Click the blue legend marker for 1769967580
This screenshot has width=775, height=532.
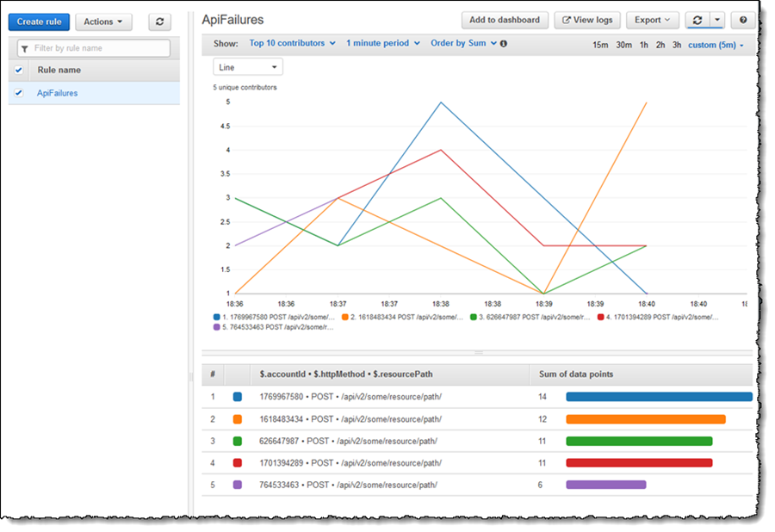216,317
